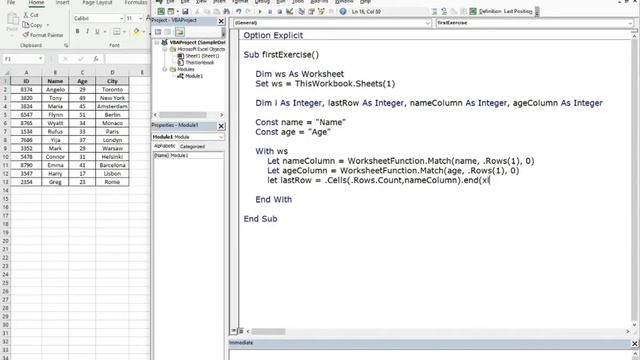Open the Font name Calibri dropdown
The width and height of the screenshot is (640, 360).
(121, 18)
